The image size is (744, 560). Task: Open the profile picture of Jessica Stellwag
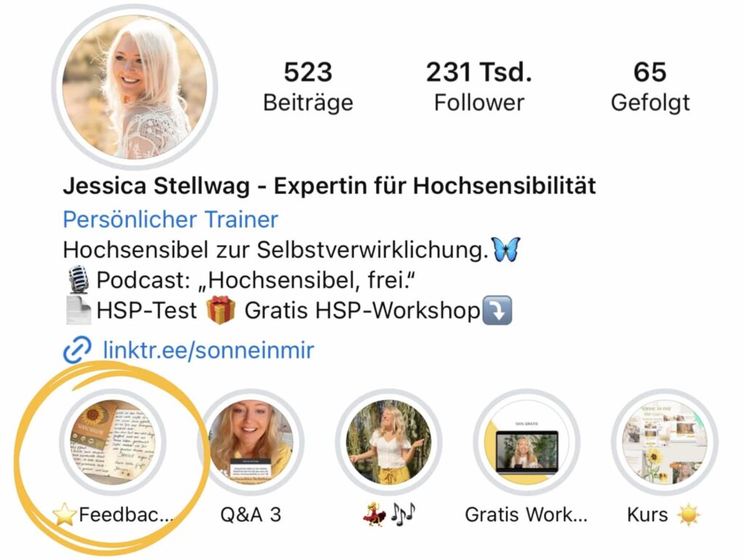(135, 87)
